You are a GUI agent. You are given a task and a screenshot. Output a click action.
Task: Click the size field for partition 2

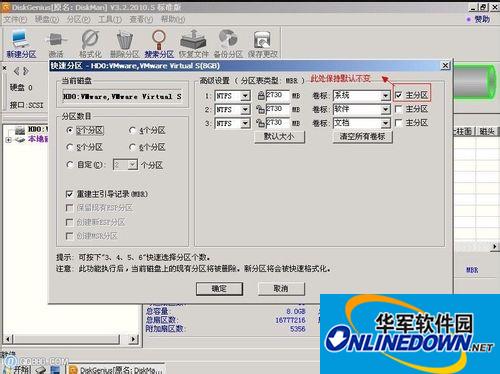(278, 109)
